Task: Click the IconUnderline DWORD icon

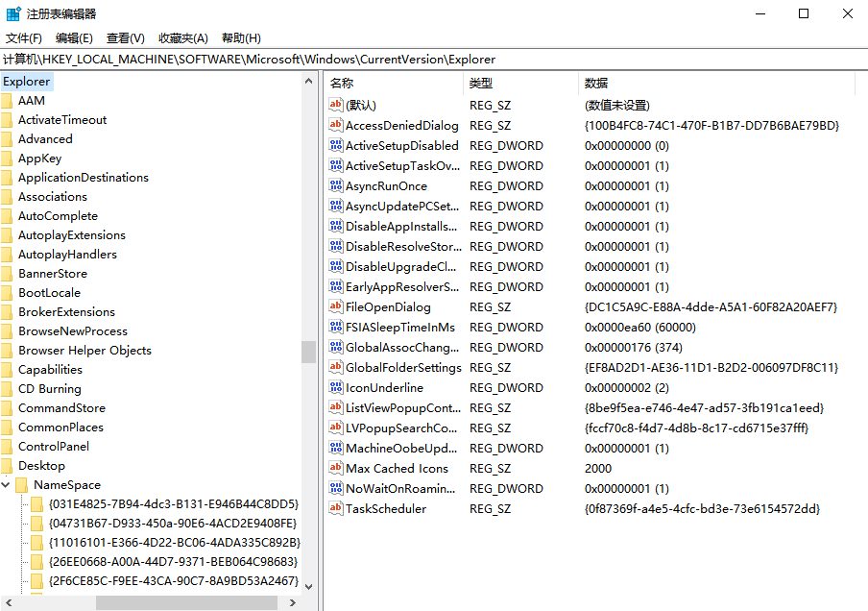Action: tap(335, 387)
